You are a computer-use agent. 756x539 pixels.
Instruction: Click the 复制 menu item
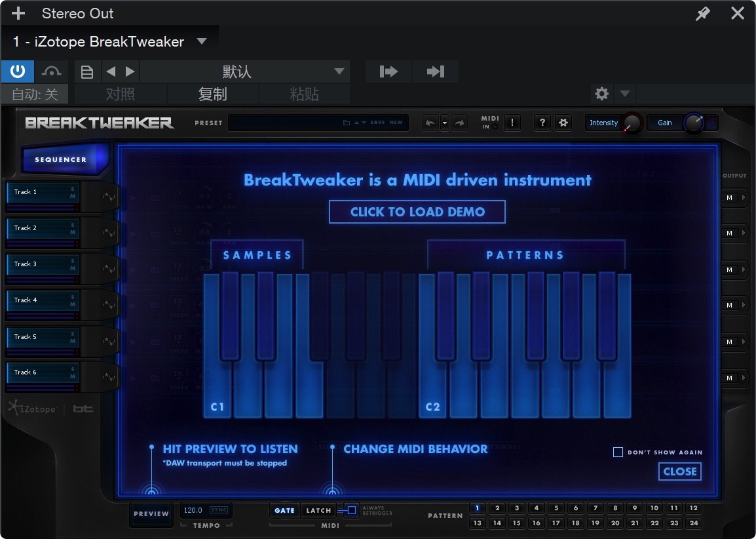212,94
